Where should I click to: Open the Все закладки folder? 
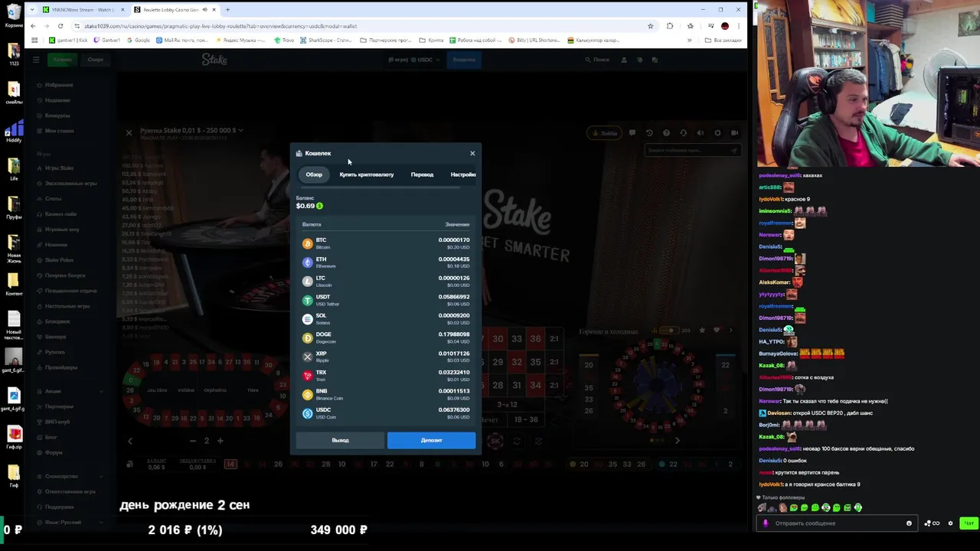point(724,40)
